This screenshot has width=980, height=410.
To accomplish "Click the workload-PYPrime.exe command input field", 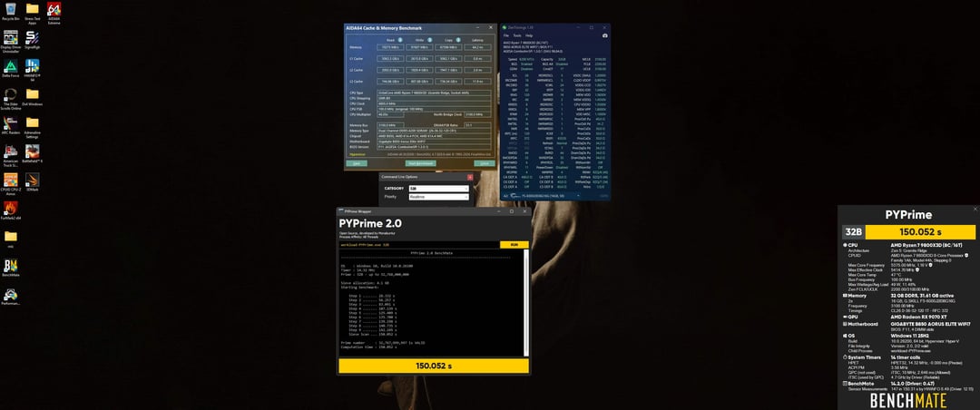I will tap(418, 245).
